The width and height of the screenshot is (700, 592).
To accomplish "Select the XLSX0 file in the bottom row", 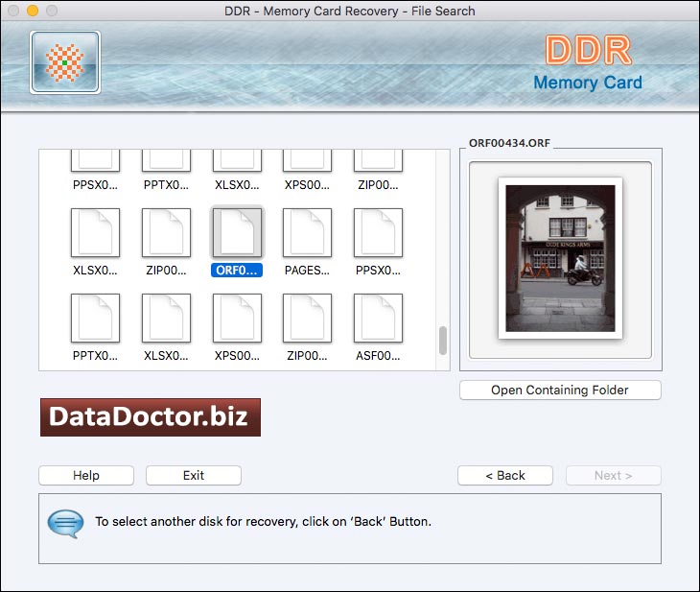I will click(166, 319).
